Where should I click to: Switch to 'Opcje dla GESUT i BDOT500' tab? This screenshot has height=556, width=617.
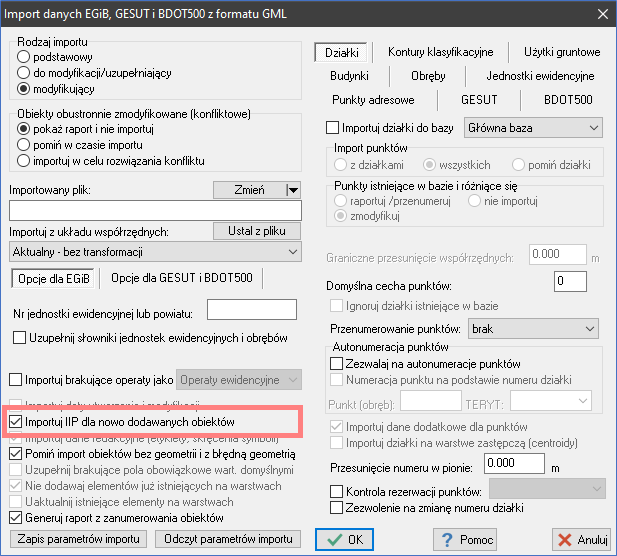[187, 277]
